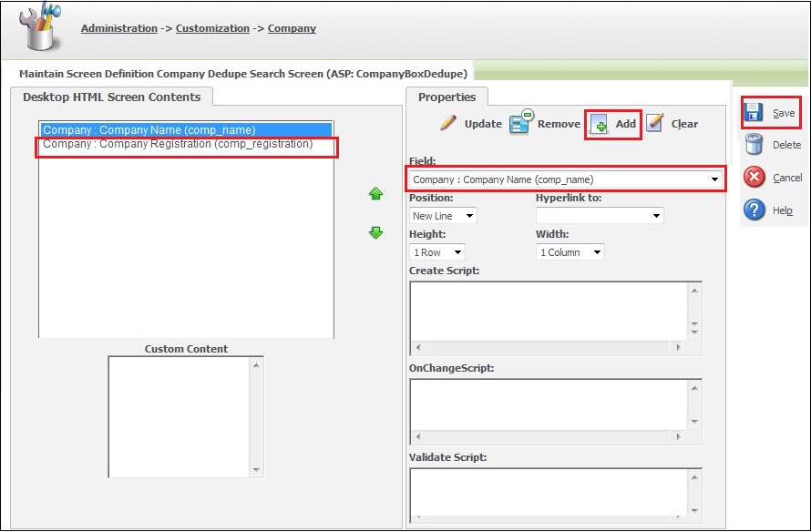Click the Add field plus icon

tap(600, 124)
